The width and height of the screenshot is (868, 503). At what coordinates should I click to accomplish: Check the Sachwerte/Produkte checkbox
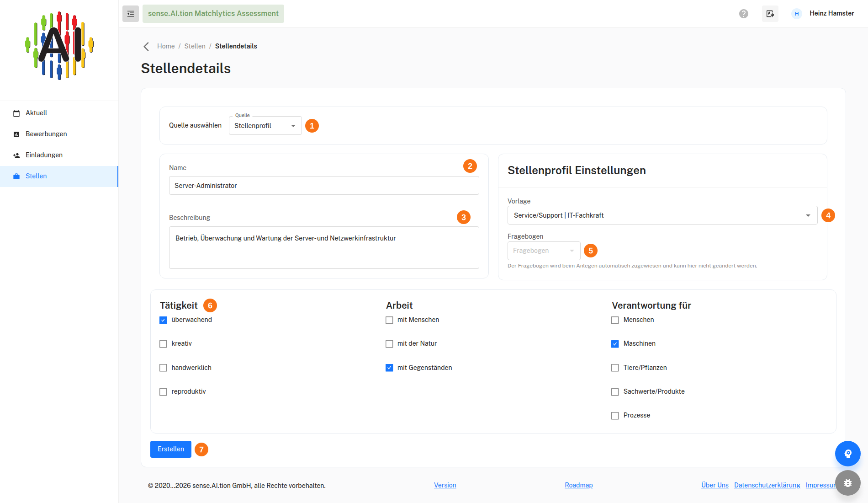point(615,392)
